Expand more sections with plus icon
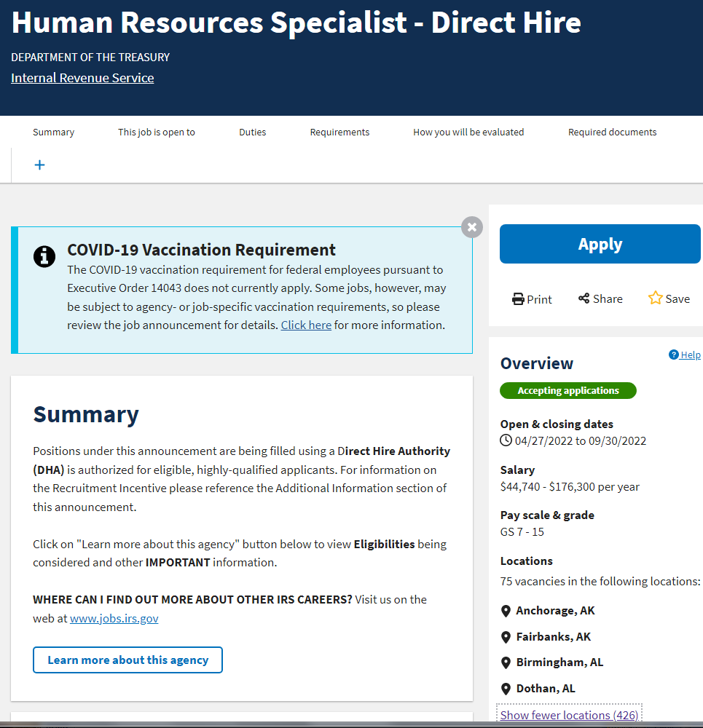This screenshot has height=728, width=703. (x=39, y=165)
